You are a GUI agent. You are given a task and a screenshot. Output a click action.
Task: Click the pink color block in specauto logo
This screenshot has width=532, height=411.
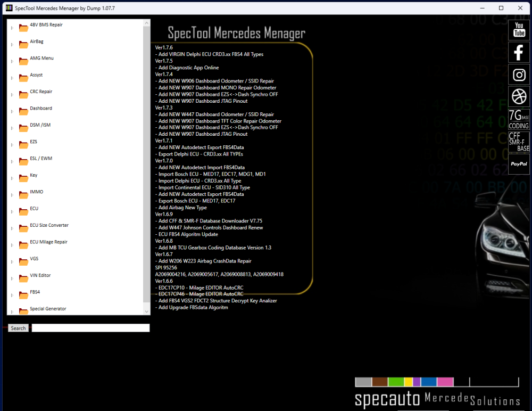pos(445,382)
